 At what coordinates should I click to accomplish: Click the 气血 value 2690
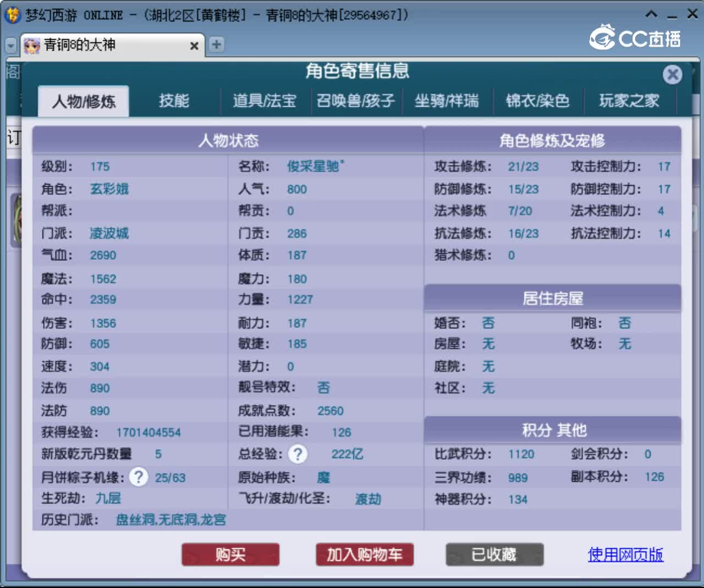click(x=103, y=255)
